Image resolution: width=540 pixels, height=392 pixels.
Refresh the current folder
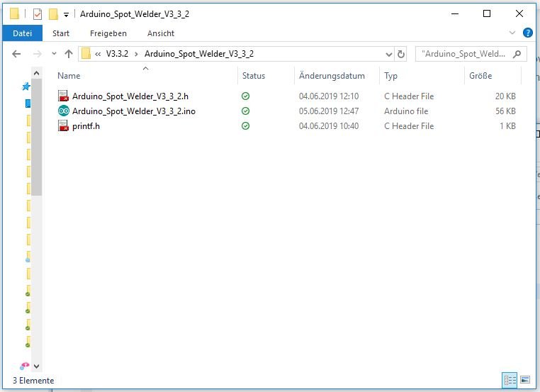point(401,54)
